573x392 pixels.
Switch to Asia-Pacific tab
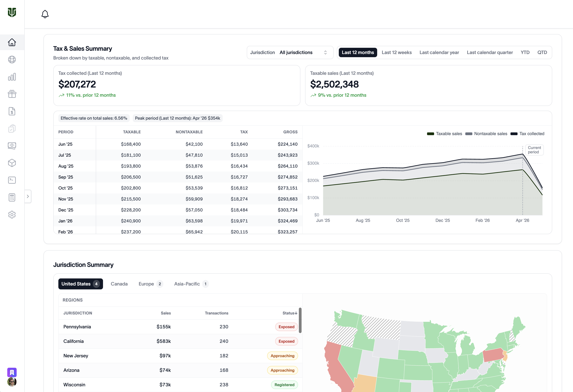point(191,284)
